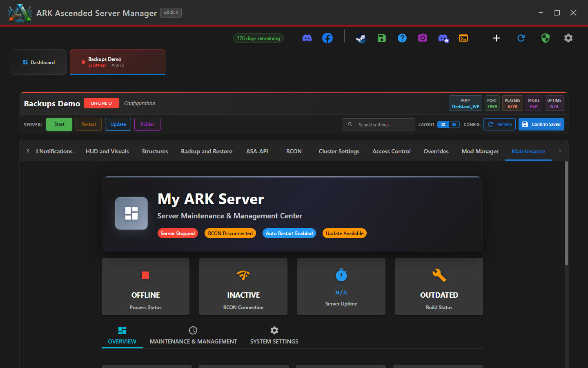The height and width of the screenshot is (368, 588).
Task: Click the Steam icon in toolbar
Action: 361,38
